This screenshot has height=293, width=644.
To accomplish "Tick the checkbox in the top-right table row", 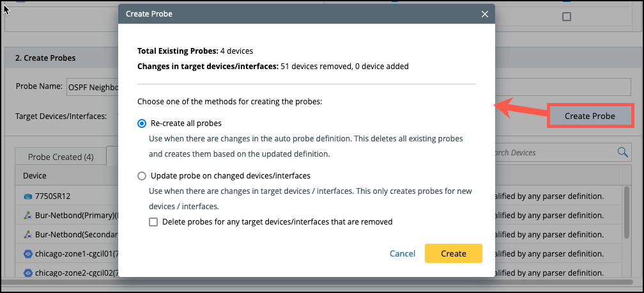I will point(566,17).
